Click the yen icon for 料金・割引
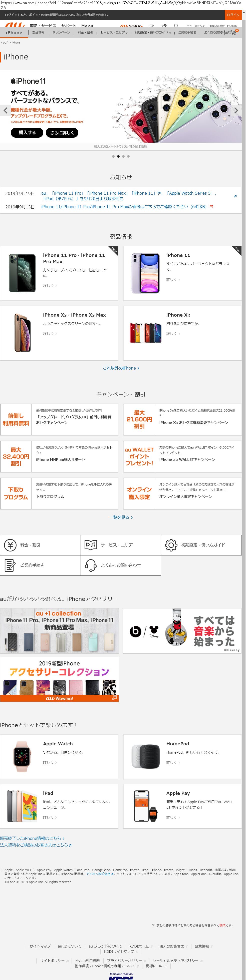Screen dimensions: 246x980 tap(10, 545)
